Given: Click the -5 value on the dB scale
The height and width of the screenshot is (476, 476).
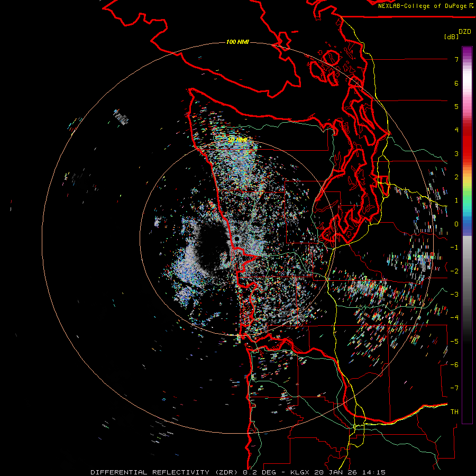Looking at the screenshot, I should 454,341.
